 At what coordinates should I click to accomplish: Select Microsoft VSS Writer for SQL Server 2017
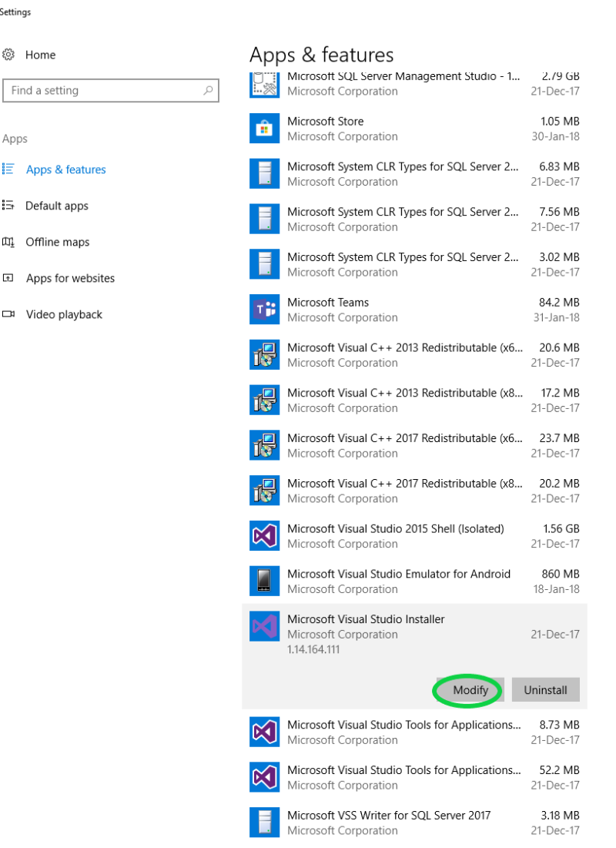coord(414,822)
